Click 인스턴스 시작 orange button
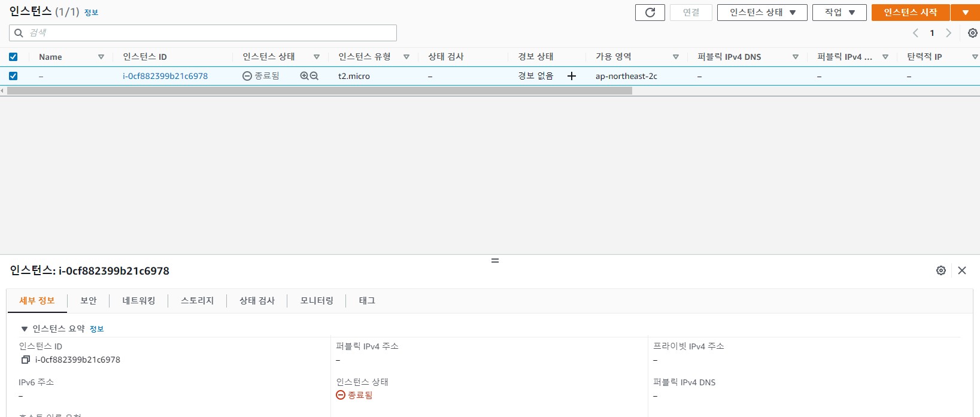 click(911, 13)
